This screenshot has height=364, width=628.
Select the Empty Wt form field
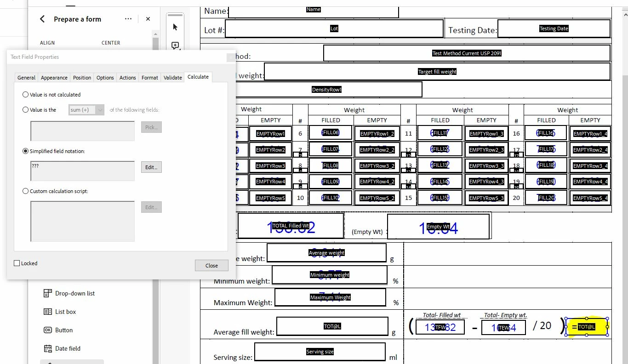(x=438, y=227)
